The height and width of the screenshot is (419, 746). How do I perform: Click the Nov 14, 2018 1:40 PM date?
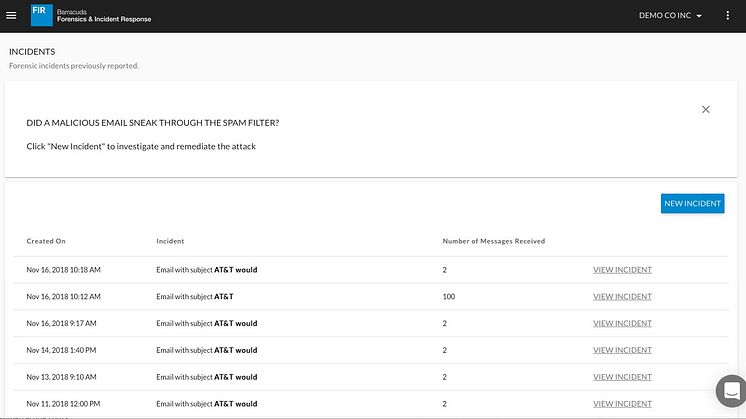click(61, 350)
